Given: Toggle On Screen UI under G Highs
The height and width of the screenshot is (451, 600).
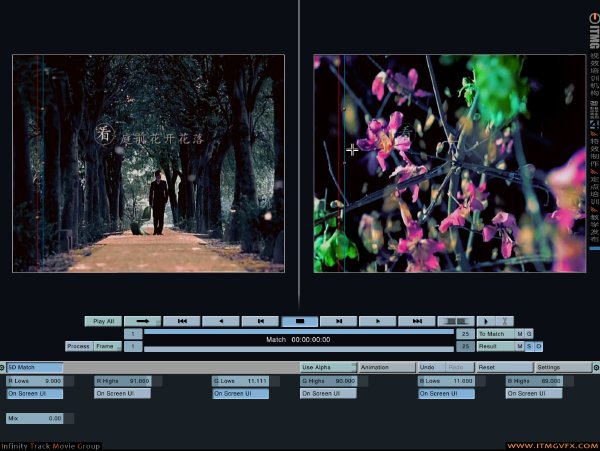Looking at the screenshot, I should pos(328,394).
